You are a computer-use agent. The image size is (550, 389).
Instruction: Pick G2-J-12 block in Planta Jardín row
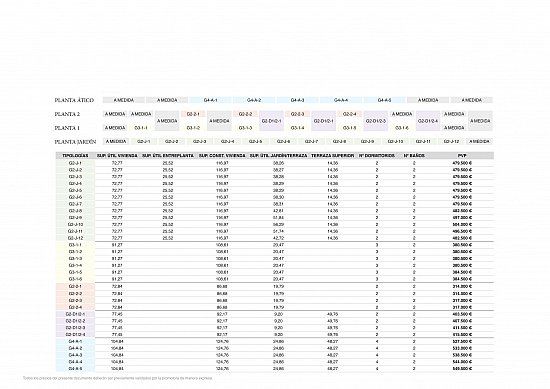point(451,141)
